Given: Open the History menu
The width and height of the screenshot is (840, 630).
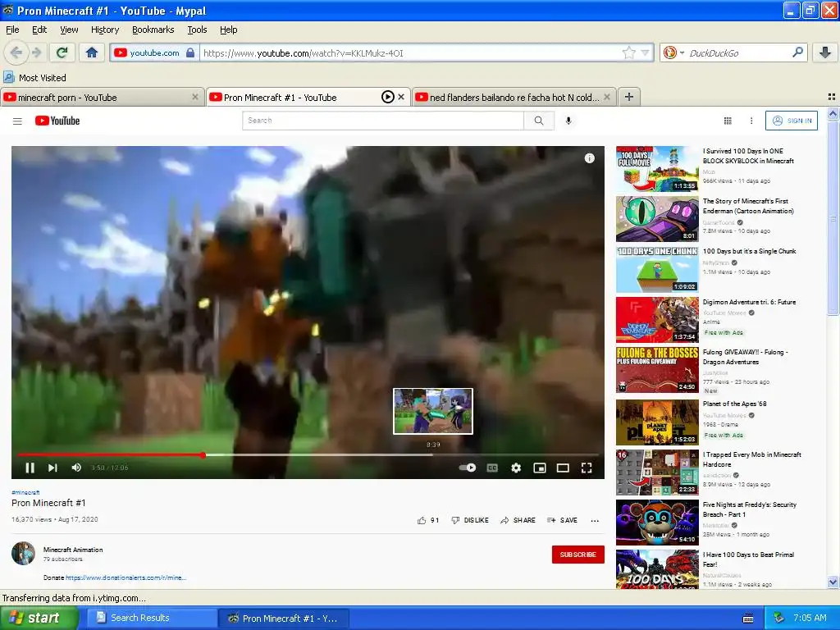Looking at the screenshot, I should pos(104,30).
